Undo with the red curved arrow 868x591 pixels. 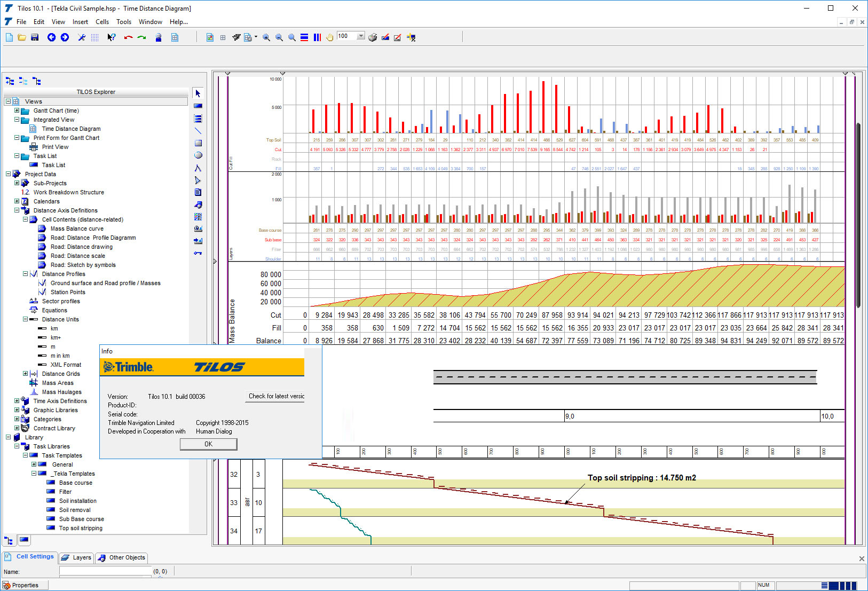pyautogui.click(x=128, y=37)
